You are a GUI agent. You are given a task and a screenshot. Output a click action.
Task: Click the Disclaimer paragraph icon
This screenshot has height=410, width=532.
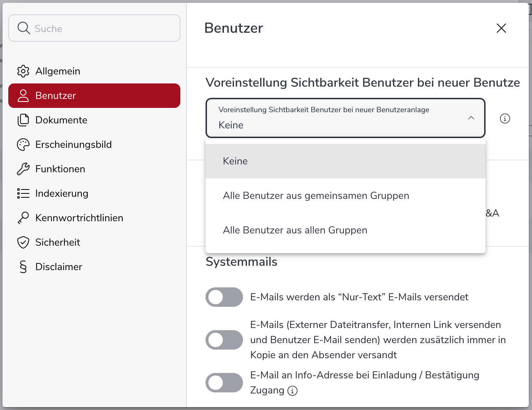click(x=23, y=267)
